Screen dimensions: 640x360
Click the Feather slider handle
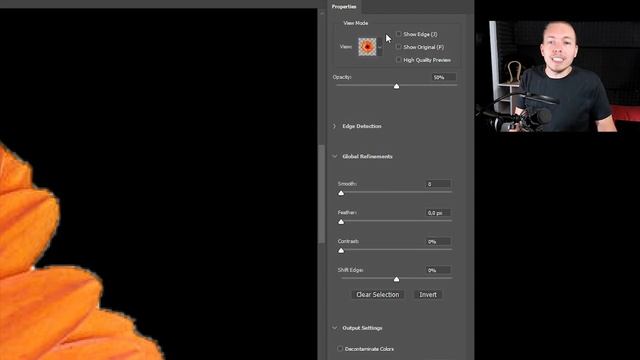(x=341, y=222)
